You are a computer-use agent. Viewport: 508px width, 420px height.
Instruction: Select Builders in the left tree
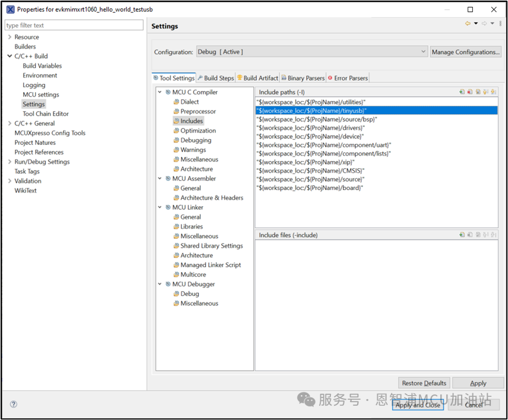tap(25, 46)
